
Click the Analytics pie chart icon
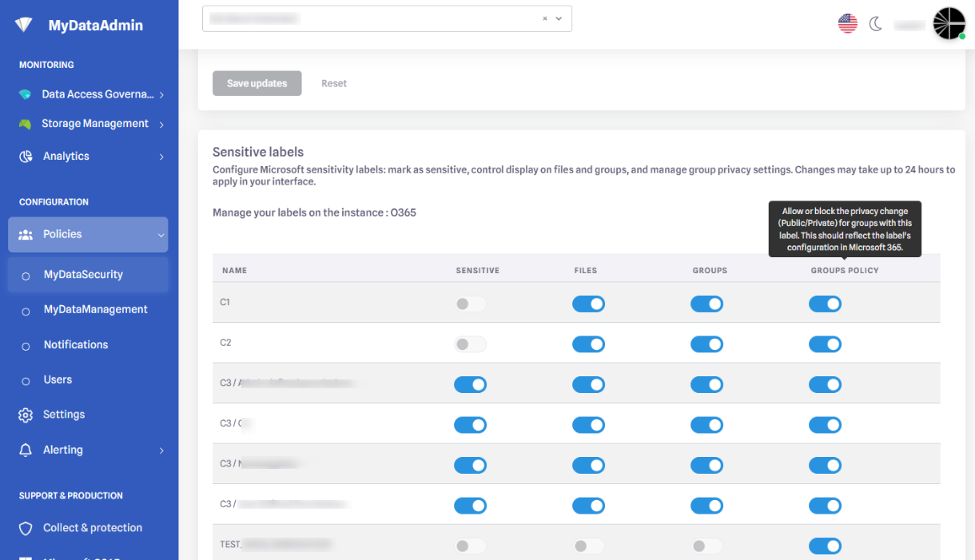[x=26, y=157]
